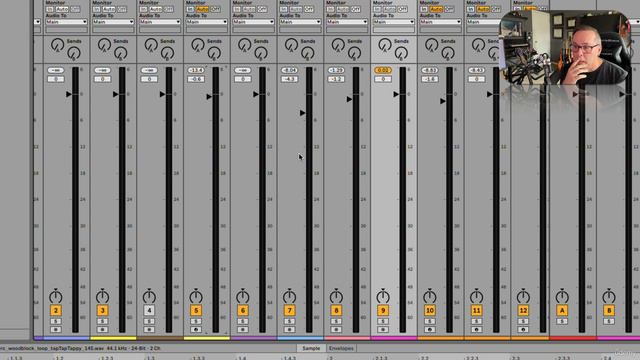Select the pan knob on track 6

(243, 296)
